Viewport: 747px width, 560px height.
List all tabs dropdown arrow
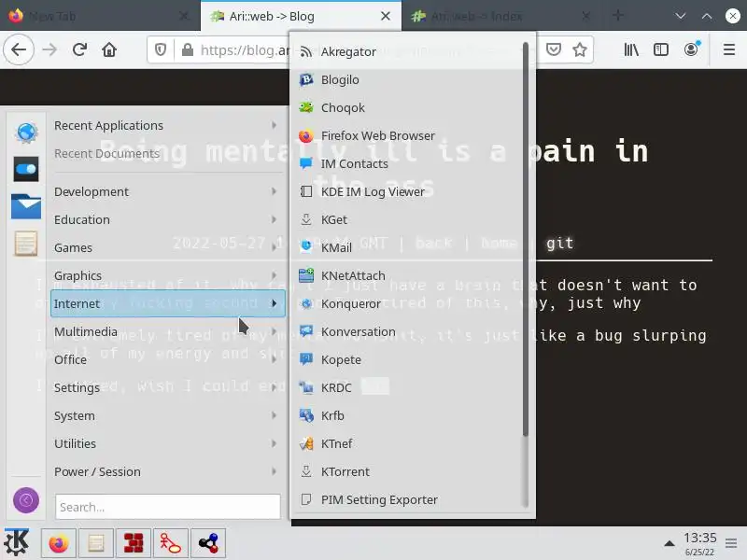[x=681, y=16]
